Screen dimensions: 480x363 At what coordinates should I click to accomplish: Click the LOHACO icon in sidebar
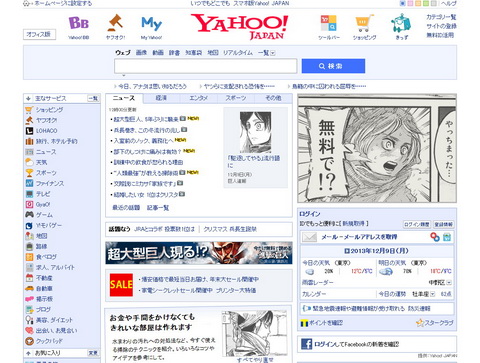[29, 131]
